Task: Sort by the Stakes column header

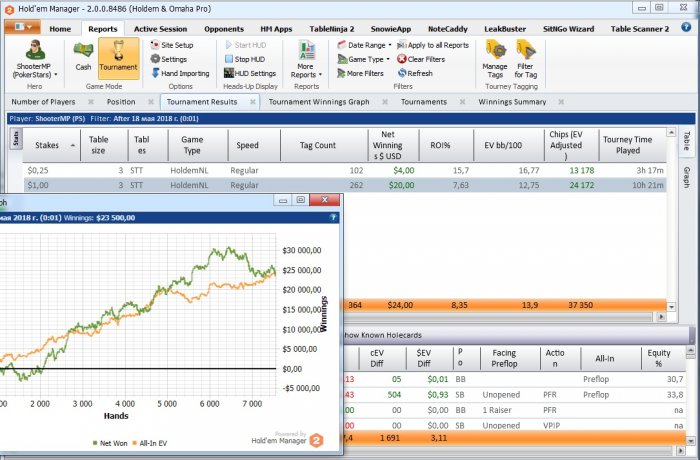Action: point(51,145)
